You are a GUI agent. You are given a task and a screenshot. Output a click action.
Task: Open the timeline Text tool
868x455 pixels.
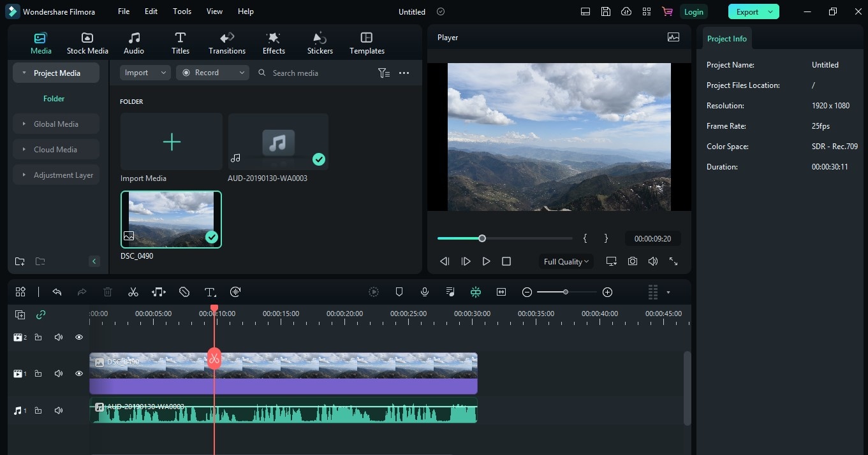[210, 292]
